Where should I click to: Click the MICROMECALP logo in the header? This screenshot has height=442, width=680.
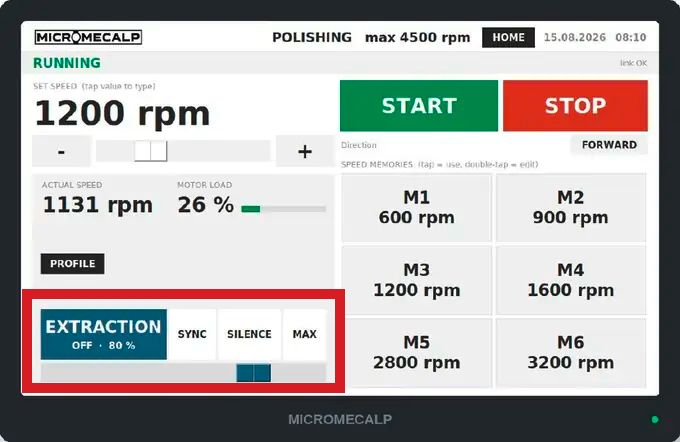(88, 37)
